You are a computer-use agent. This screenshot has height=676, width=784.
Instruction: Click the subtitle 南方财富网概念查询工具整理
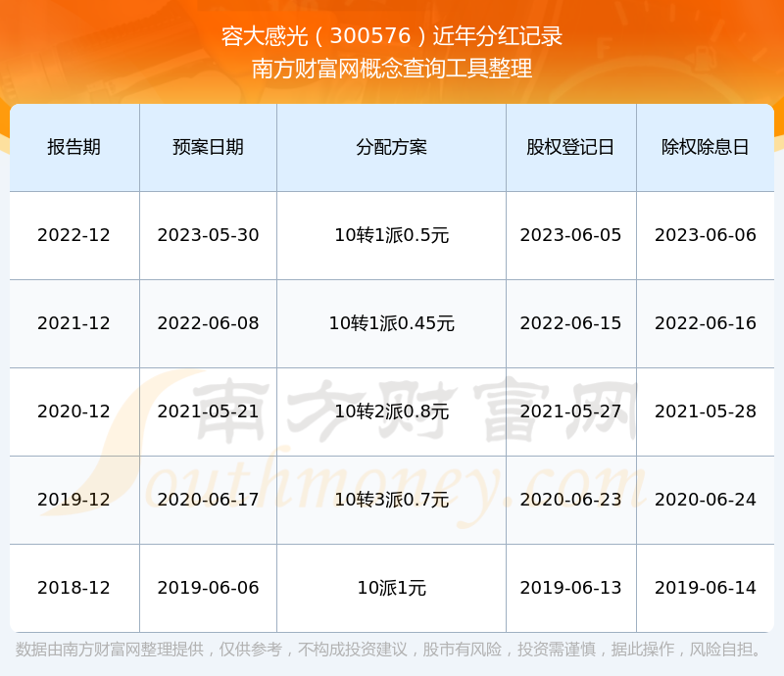coord(392,71)
